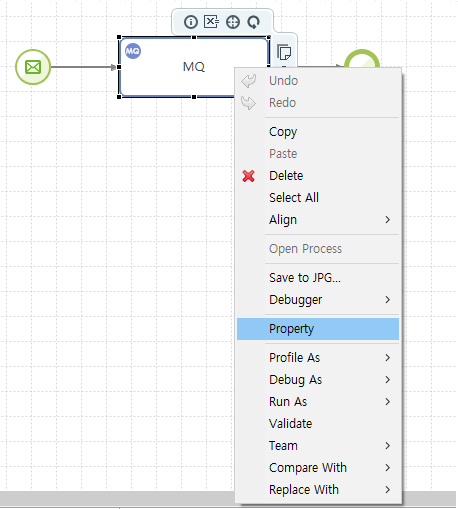Choose Save to JPG... entry
Image resolution: width=458 pixels, height=509 pixels.
[318, 278]
